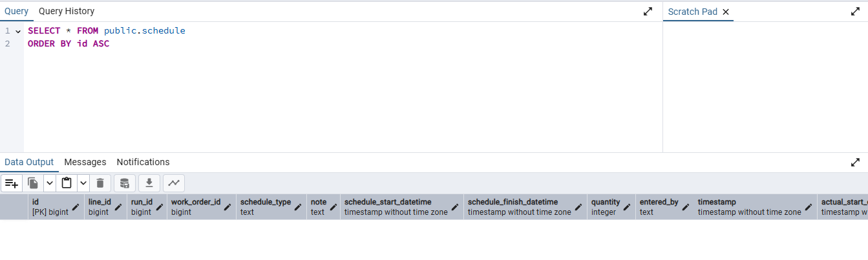Open the Graph Visualiser icon

173,183
